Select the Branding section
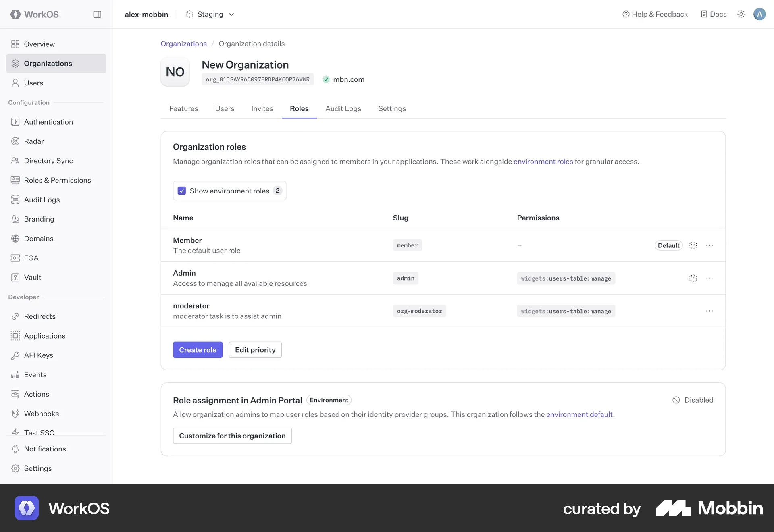This screenshot has width=774, height=532. pyautogui.click(x=39, y=219)
